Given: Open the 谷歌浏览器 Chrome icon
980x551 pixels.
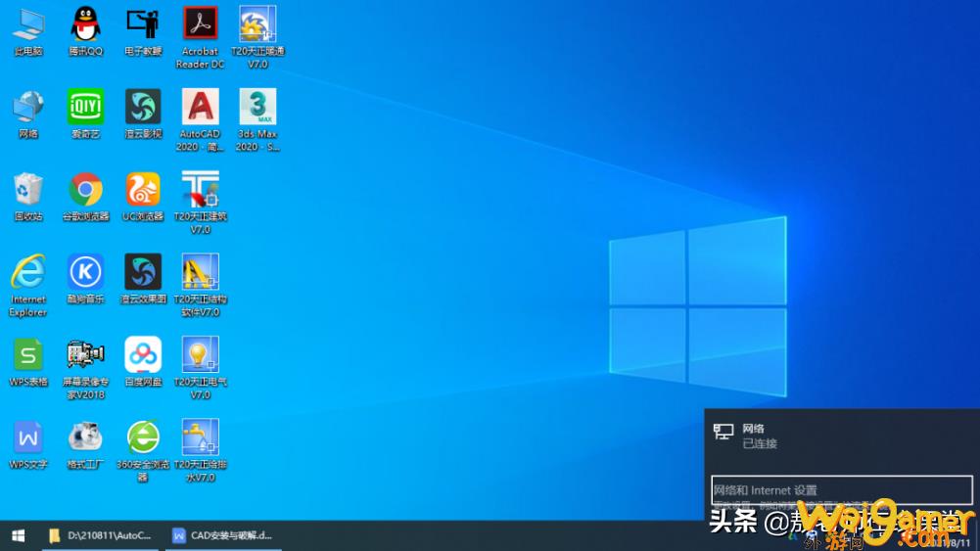Looking at the screenshot, I should click(85, 197).
